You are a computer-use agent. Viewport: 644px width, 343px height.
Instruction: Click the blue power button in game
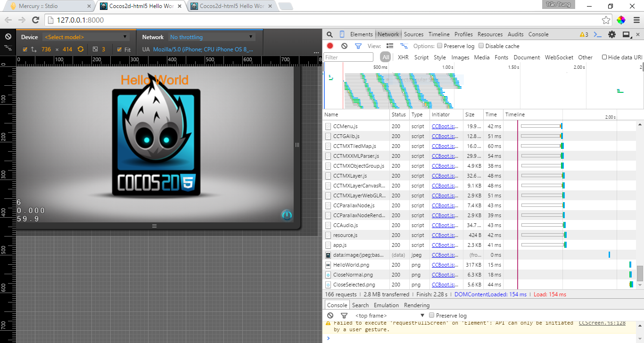coord(287,215)
